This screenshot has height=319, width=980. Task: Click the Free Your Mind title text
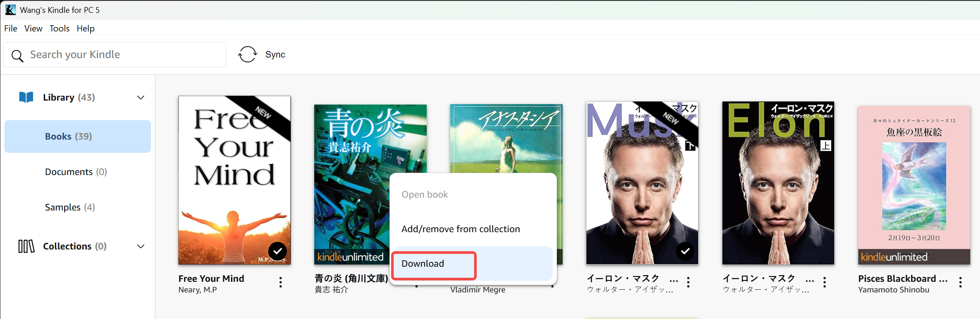point(211,279)
